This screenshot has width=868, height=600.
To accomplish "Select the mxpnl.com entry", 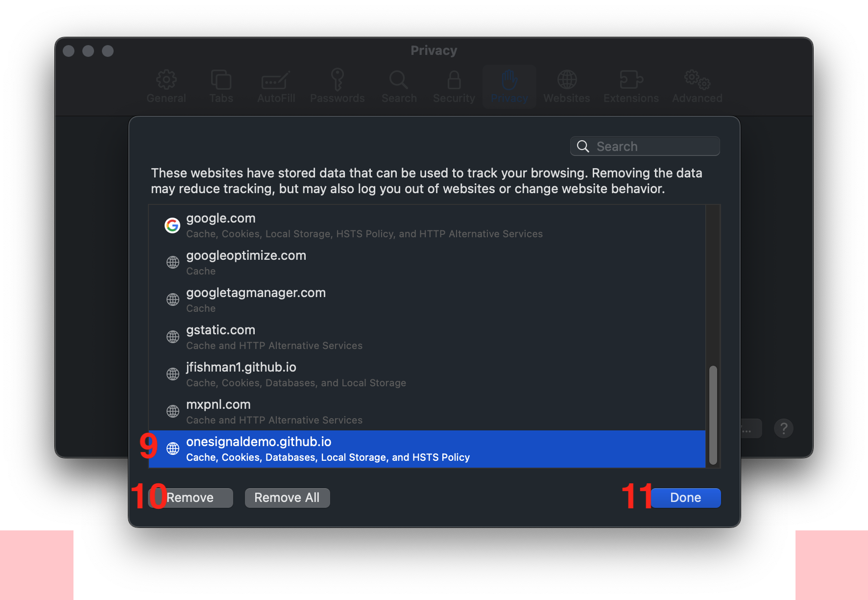I will coord(427,412).
